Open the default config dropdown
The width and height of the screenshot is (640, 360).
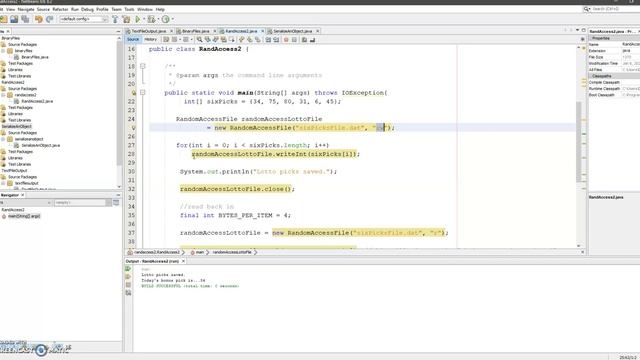click(x=84, y=19)
